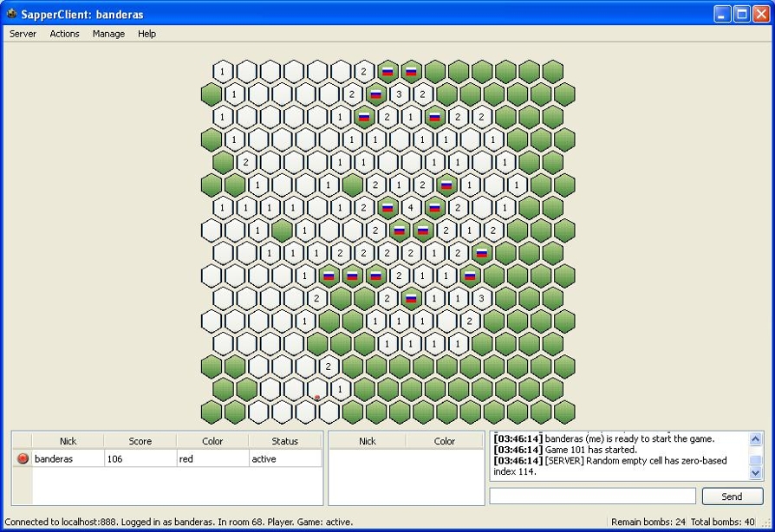Click the right flag in the top board row
Viewport: 775px width, 532px height.
click(411, 72)
